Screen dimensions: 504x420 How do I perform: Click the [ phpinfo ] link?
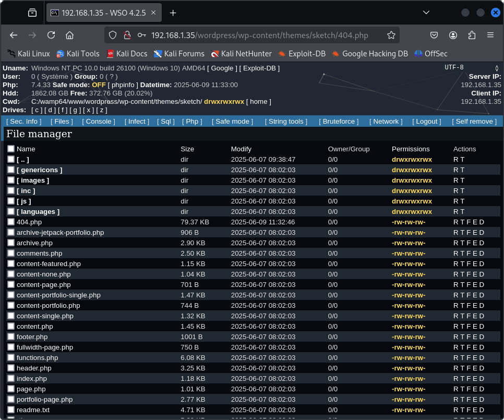click(123, 85)
